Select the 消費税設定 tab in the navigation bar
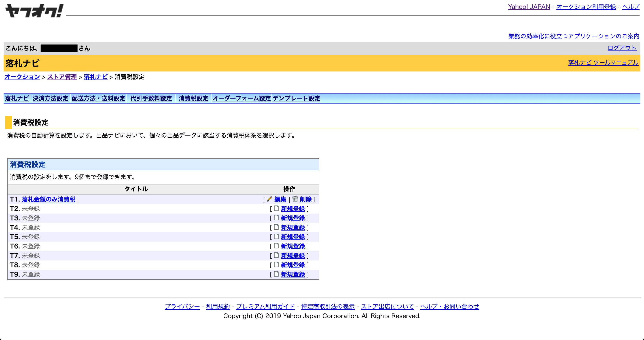This screenshot has height=340, width=644. (x=193, y=99)
